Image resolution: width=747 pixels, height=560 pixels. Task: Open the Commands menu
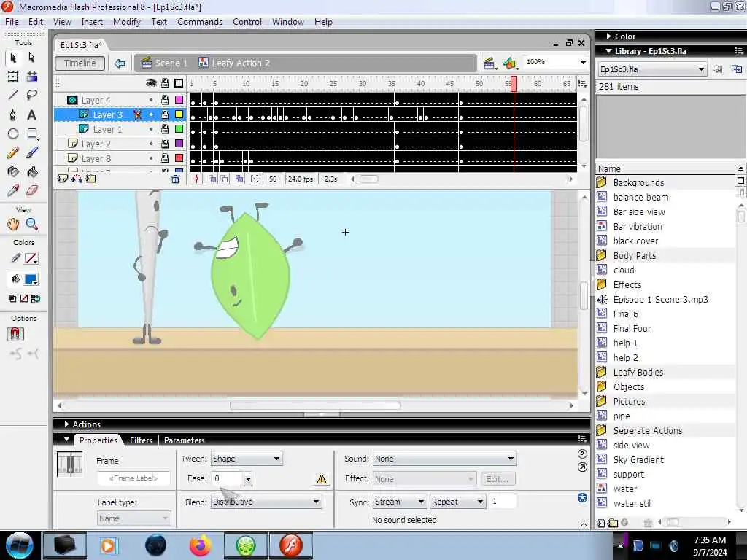coord(200,22)
